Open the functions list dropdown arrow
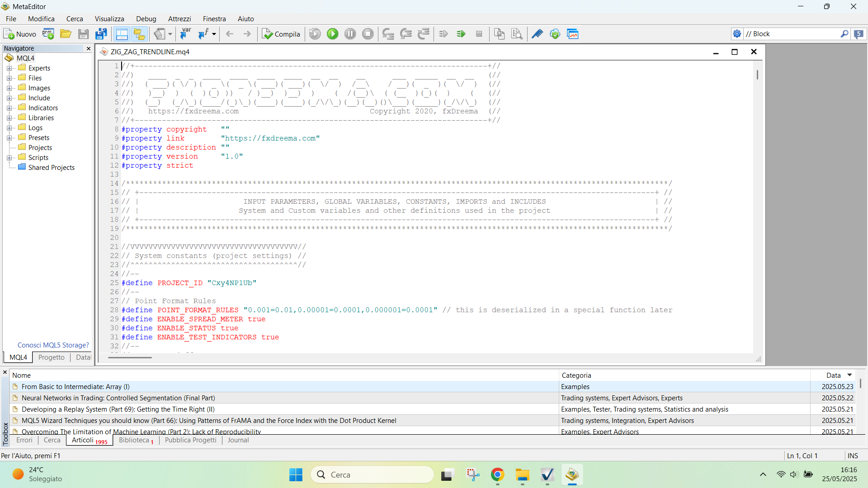Image resolution: width=868 pixels, height=488 pixels. 214,34
